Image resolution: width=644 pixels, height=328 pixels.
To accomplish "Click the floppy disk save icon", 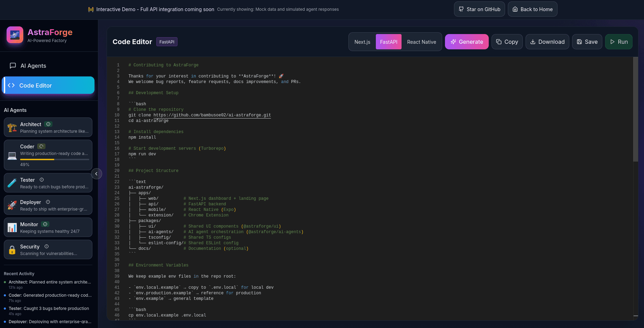I will point(579,42).
